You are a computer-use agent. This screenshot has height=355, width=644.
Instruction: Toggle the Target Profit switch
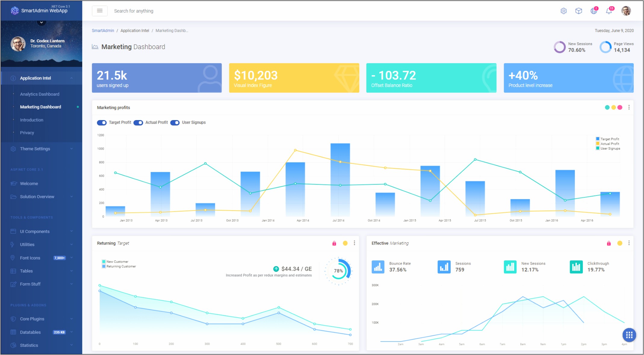(x=101, y=123)
